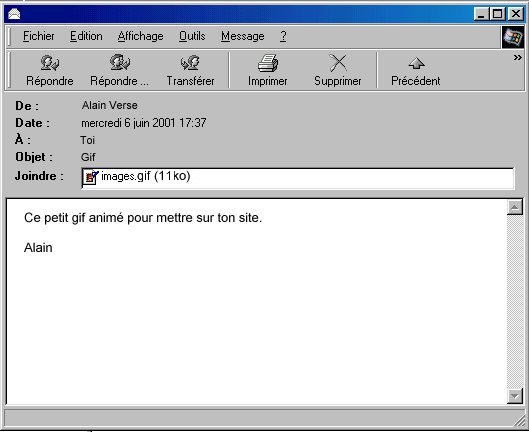The image size is (529, 432).
Task: Open the Fichier menu
Action: click(x=38, y=36)
